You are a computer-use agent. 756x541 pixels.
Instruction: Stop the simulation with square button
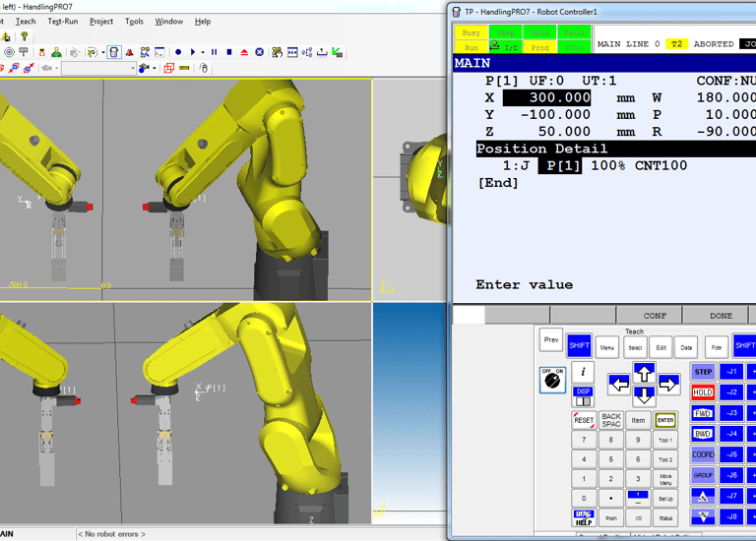click(x=229, y=52)
